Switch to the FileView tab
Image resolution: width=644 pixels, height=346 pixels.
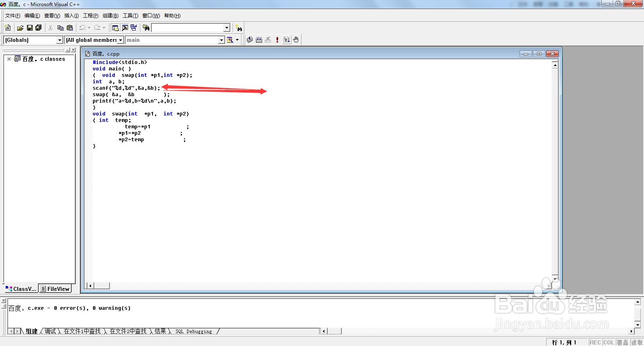[55, 288]
